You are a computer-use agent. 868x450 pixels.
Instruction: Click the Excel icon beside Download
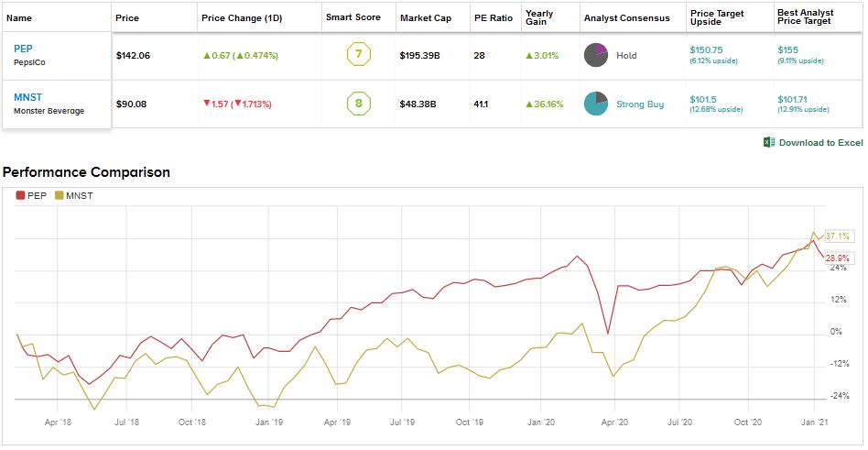(769, 142)
